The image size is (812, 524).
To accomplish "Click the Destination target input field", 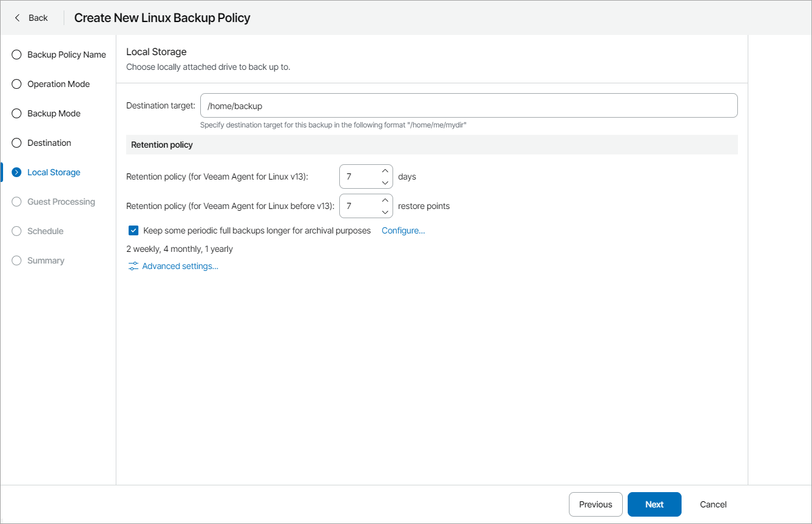I will [x=468, y=105].
